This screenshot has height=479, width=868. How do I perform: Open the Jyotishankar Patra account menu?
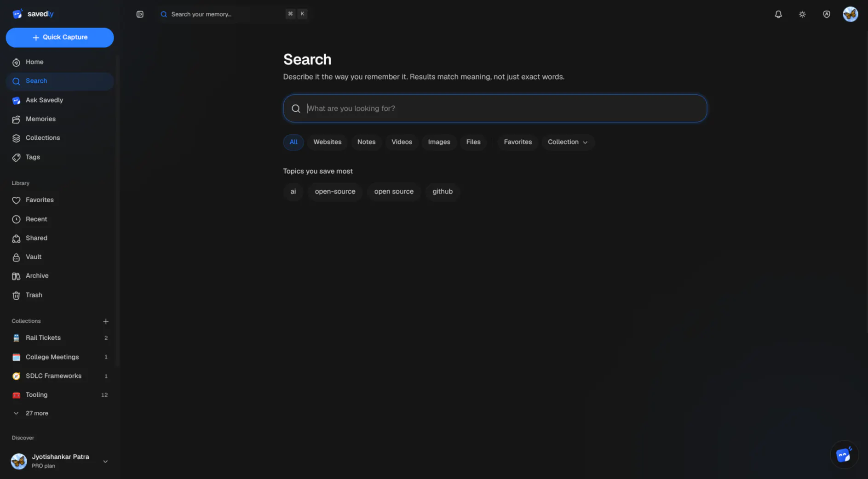[60, 461]
